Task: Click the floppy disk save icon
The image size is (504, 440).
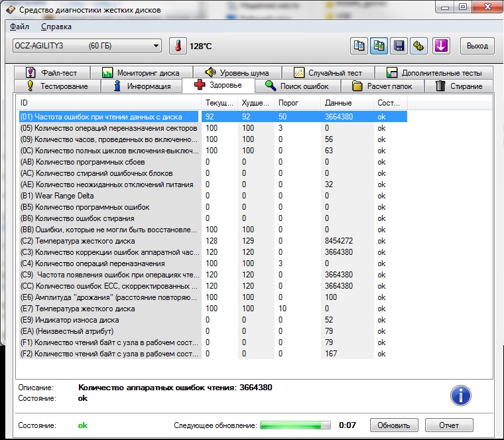Action: [399, 46]
